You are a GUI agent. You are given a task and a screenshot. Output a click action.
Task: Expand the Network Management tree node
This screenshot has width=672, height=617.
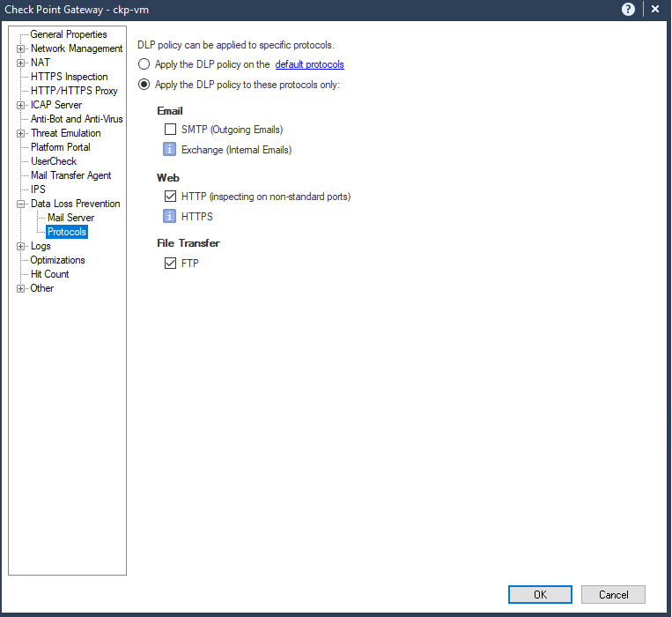[x=20, y=48]
